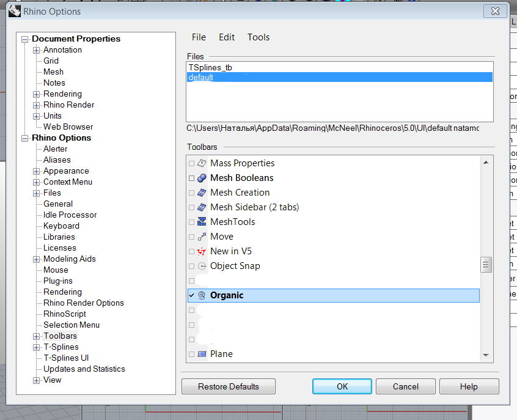
Task: Open the File menu
Action: tap(199, 37)
